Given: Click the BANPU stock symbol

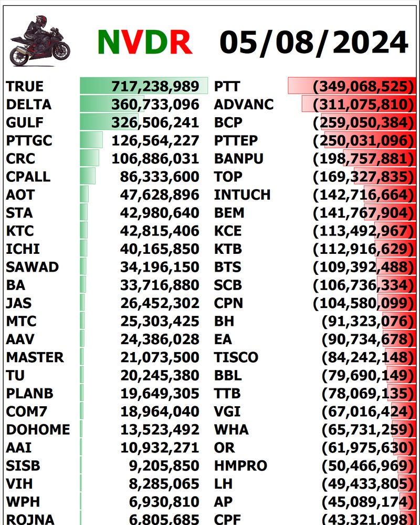Looking at the screenshot, I should [238, 159].
